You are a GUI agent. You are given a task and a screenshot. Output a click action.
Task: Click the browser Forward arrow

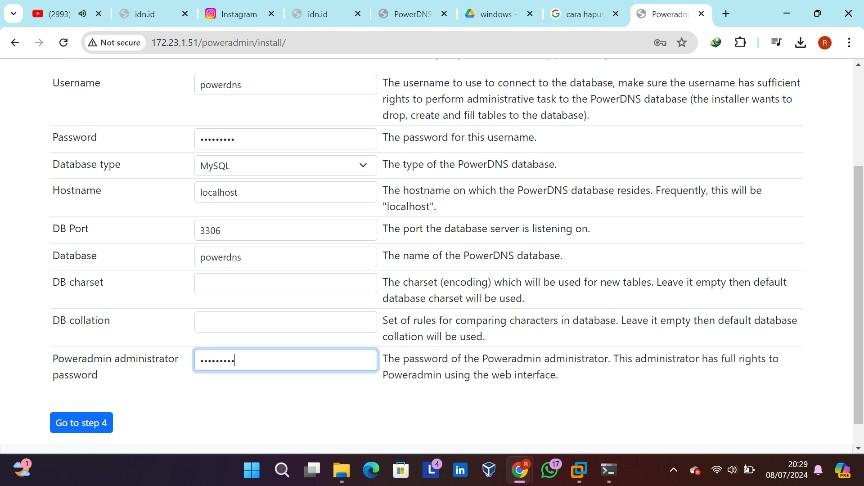pyautogui.click(x=39, y=42)
